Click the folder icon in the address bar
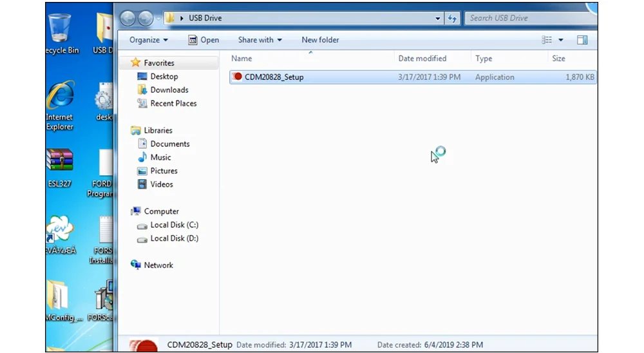This screenshot has height=353, width=644. pyautogui.click(x=170, y=18)
